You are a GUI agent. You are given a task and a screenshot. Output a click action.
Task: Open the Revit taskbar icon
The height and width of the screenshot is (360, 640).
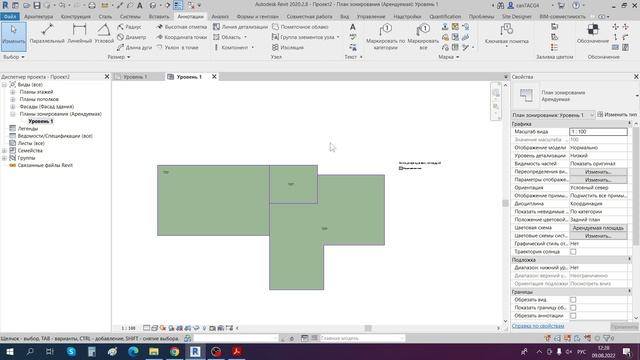(195, 351)
